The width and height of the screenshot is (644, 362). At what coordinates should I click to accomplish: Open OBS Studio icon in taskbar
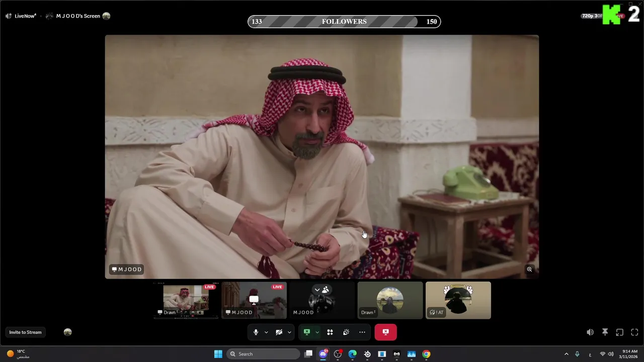(338, 354)
